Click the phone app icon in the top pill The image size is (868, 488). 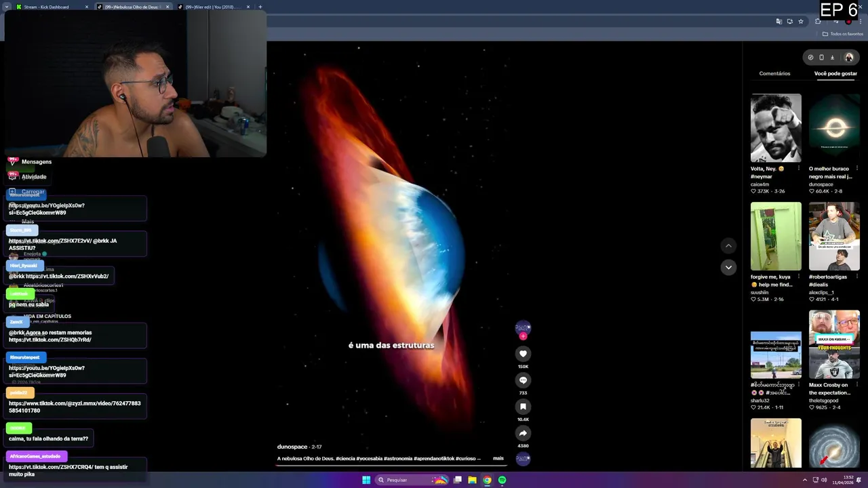821,58
